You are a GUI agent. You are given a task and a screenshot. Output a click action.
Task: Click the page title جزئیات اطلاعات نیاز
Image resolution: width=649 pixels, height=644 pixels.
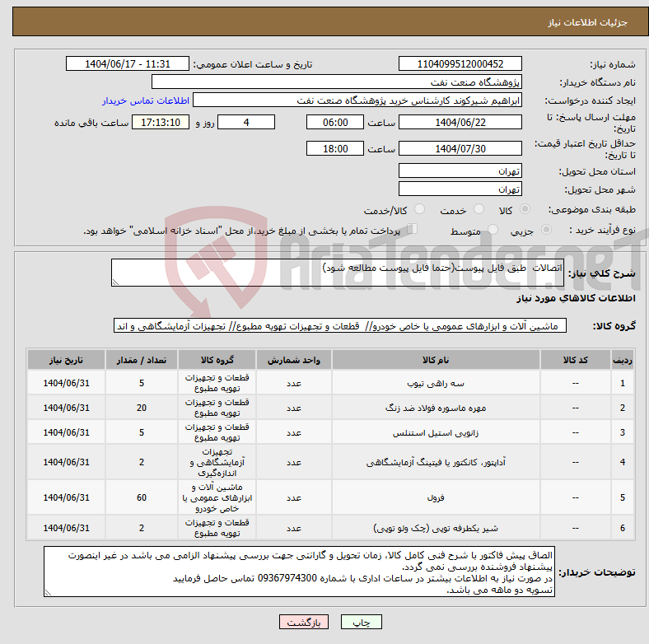pos(588,22)
